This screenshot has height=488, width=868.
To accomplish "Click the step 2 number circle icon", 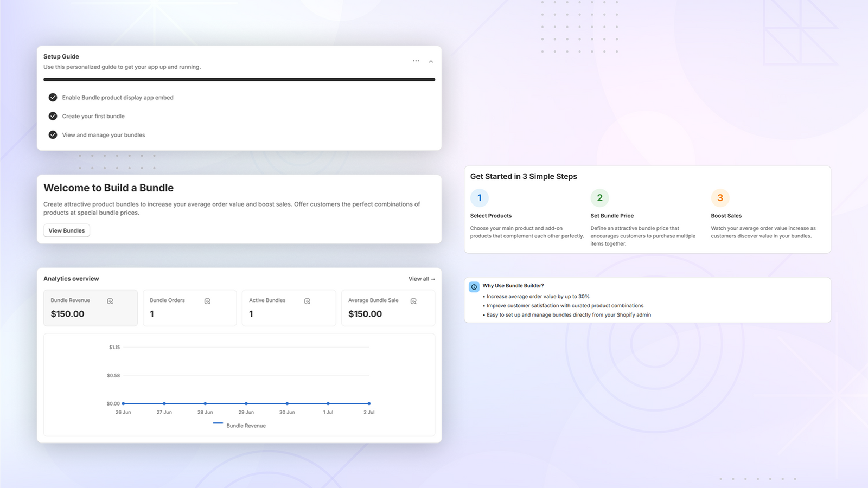I will [x=599, y=198].
